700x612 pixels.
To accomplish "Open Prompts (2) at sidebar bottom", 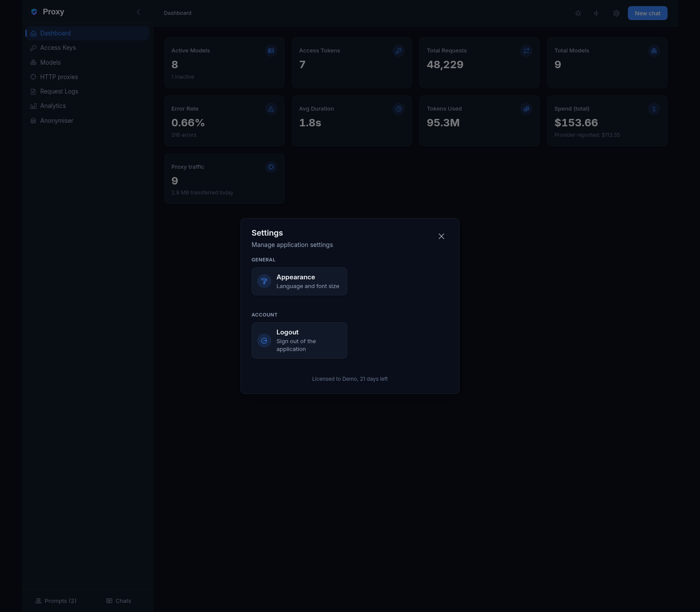I will (x=56, y=601).
